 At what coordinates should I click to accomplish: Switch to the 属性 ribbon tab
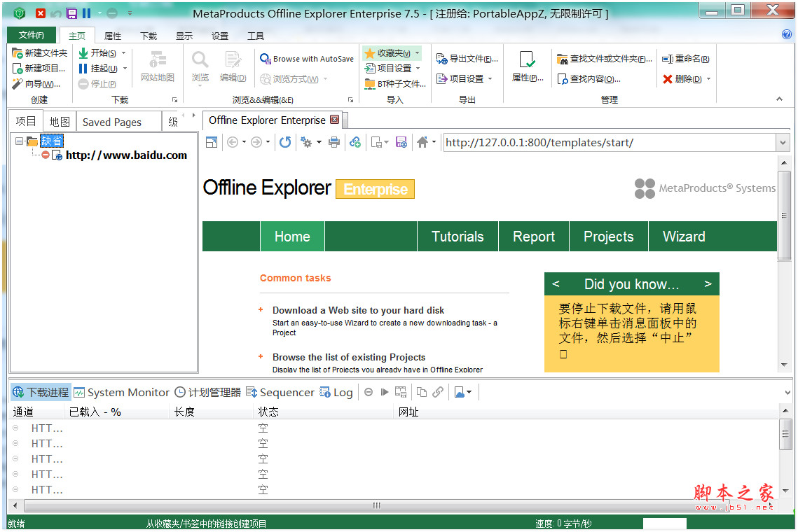[113, 36]
